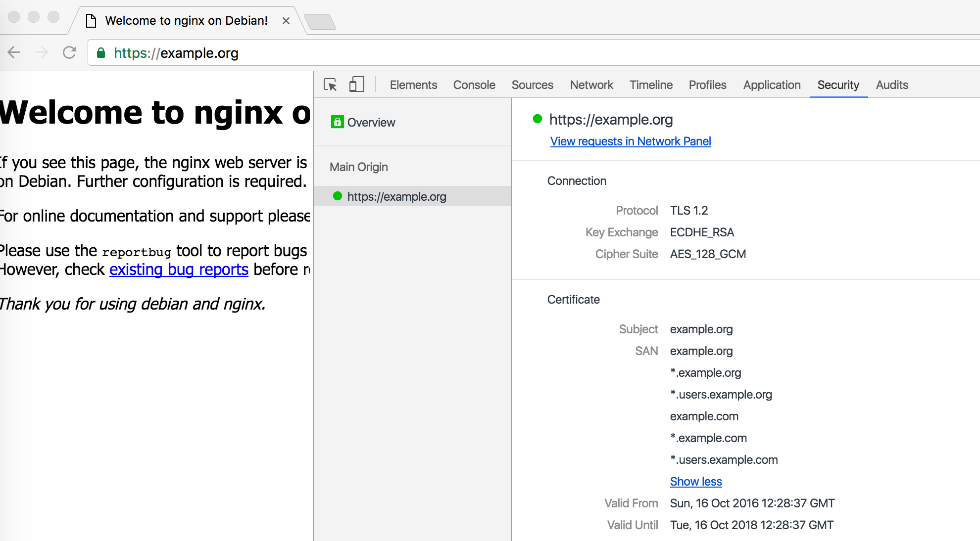Switch to the Profiles tab
The image size is (980, 541).
[x=707, y=85]
